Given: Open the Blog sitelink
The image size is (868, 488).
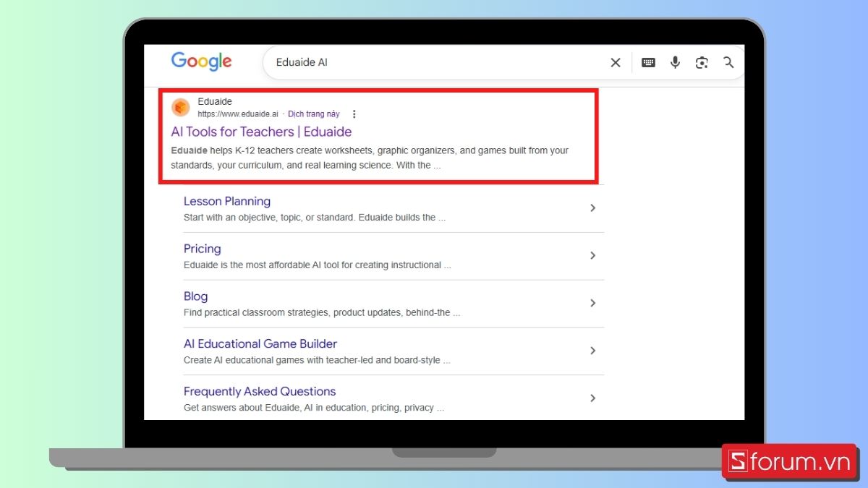Looking at the screenshot, I should [195, 296].
